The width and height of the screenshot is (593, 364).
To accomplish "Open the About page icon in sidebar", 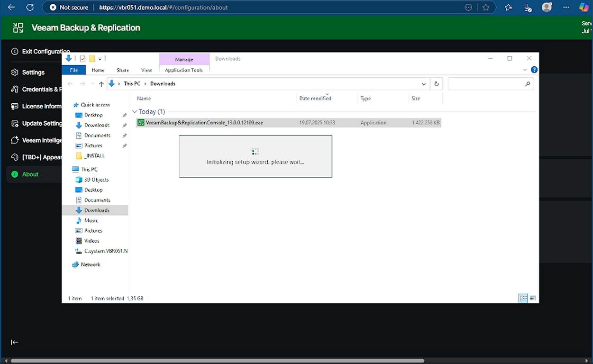I will [15, 174].
